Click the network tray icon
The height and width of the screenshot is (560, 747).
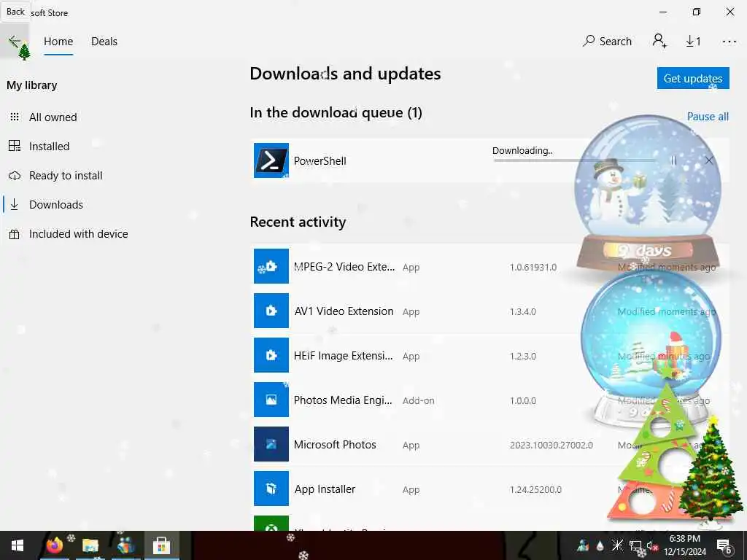coord(635,545)
